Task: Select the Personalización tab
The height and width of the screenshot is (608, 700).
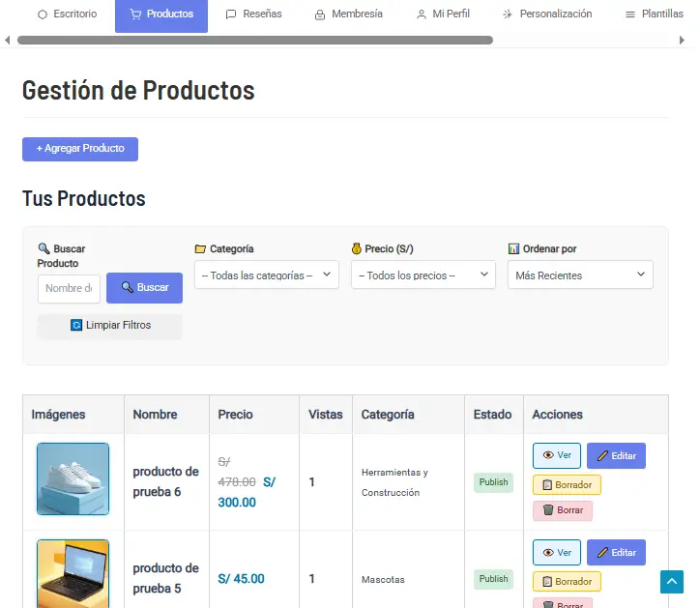Action: pos(547,14)
